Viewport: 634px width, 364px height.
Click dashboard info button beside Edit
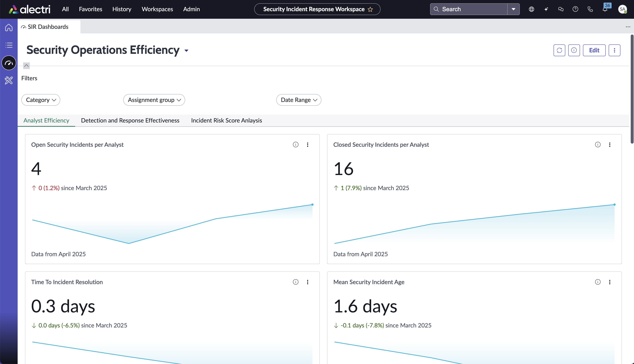(574, 50)
